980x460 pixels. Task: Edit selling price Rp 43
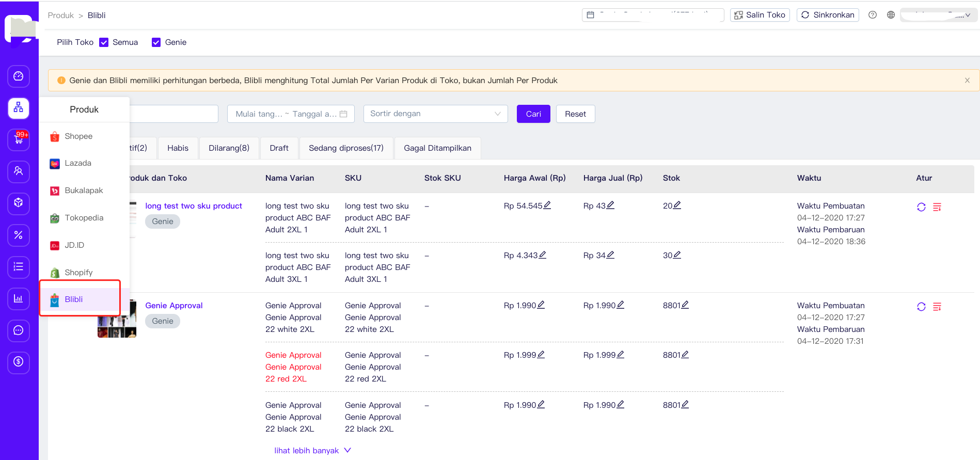click(610, 205)
